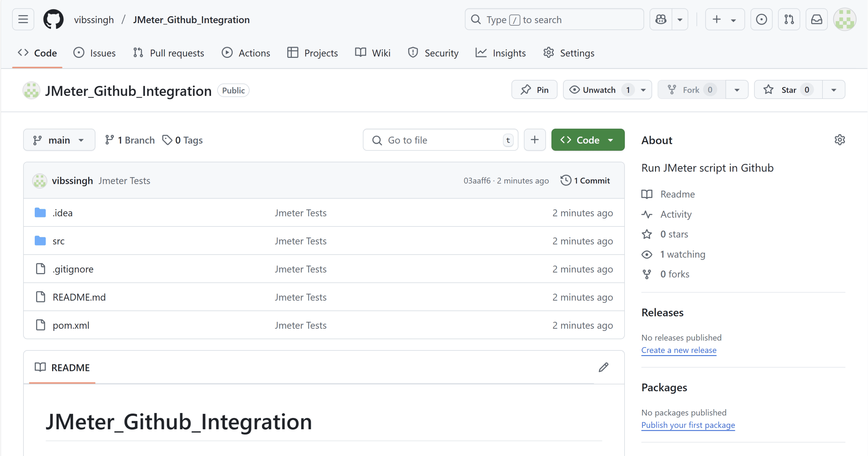Expand the Star lists dropdown arrow
The width and height of the screenshot is (868, 456).
click(x=834, y=90)
